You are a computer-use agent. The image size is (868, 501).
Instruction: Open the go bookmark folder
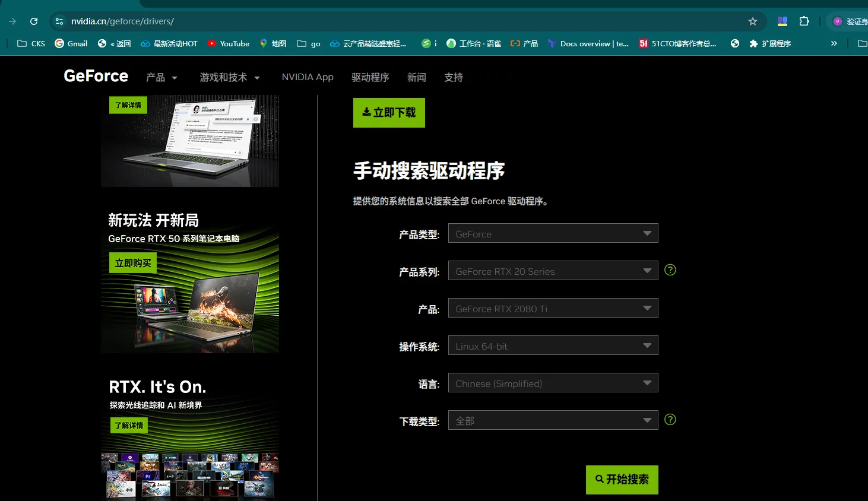309,43
